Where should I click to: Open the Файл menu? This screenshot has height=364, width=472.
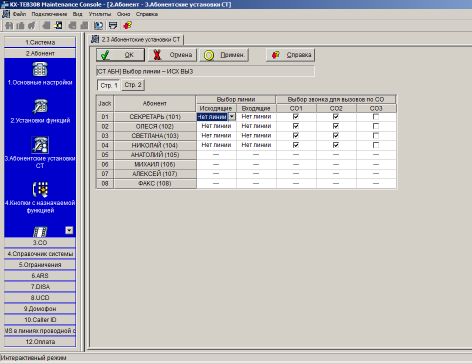(x=19, y=14)
